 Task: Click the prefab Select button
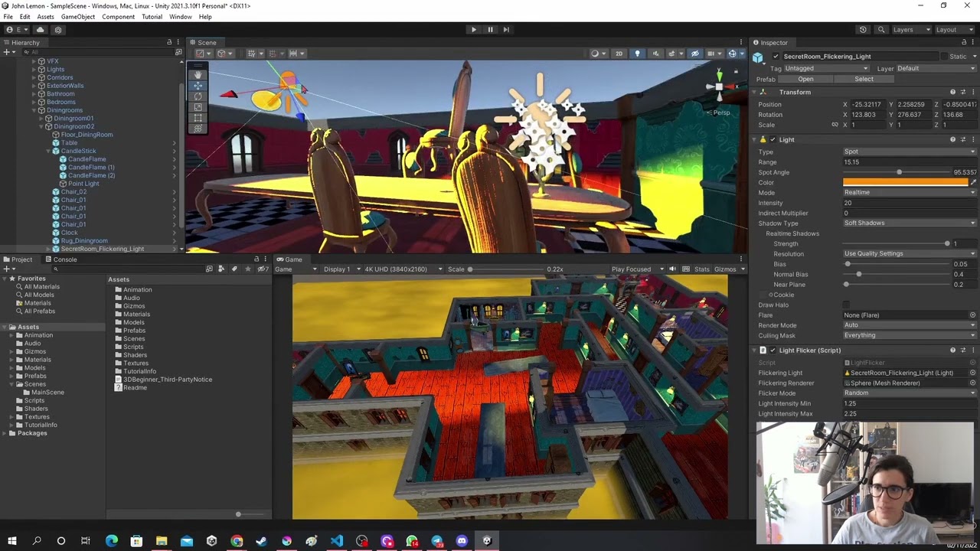click(864, 80)
